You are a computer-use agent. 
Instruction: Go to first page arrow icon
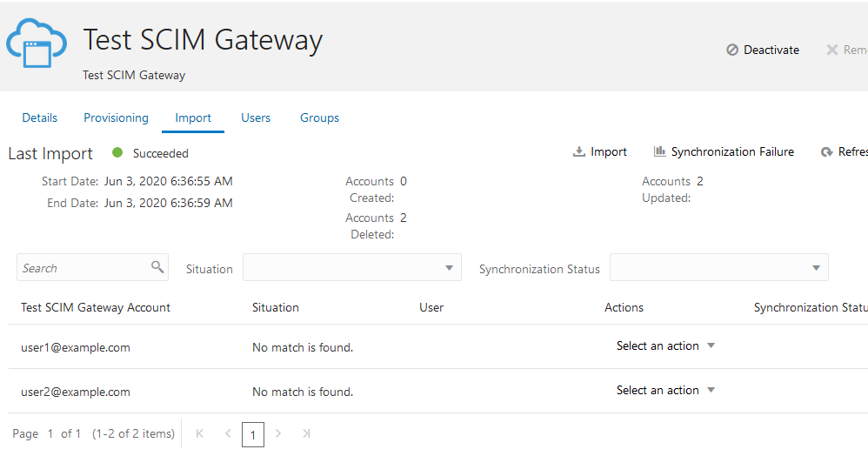point(200,433)
